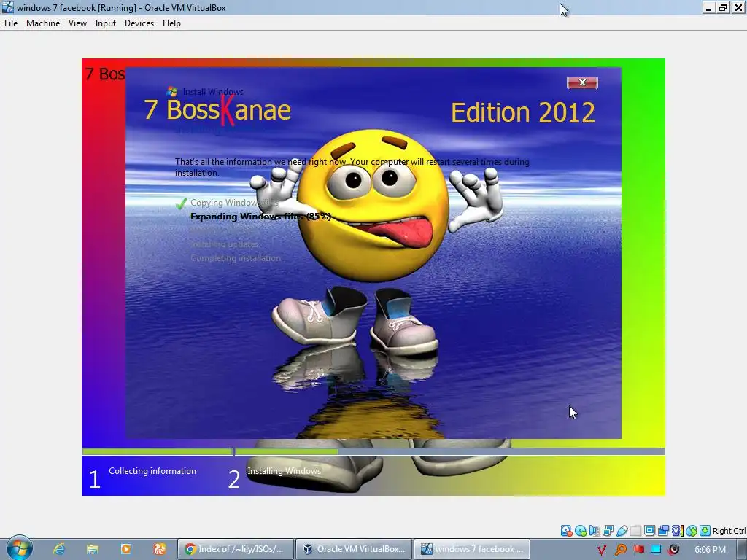Minimize the VirtualBox window

pyautogui.click(x=709, y=7)
